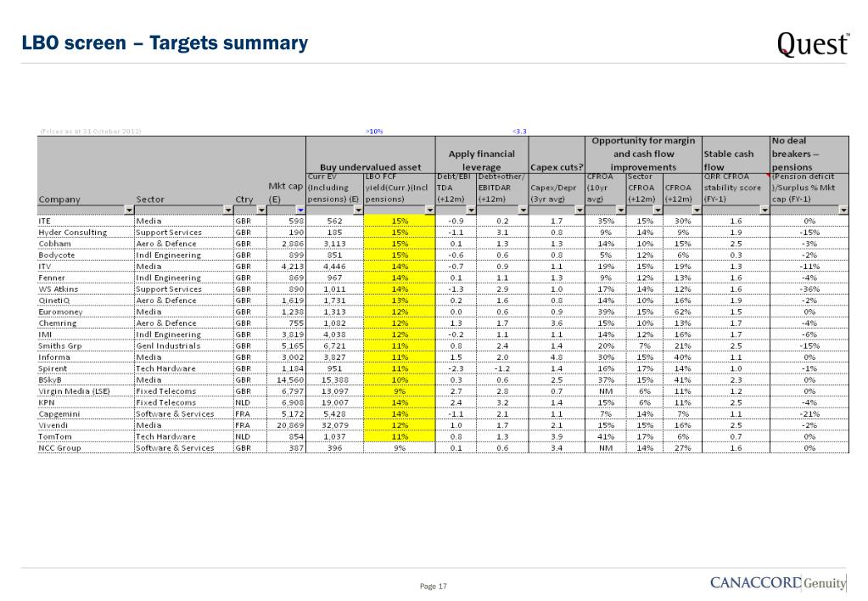The image size is (868, 601).
Task: Click the <3.3 threshold label
Action: click(x=519, y=132)
